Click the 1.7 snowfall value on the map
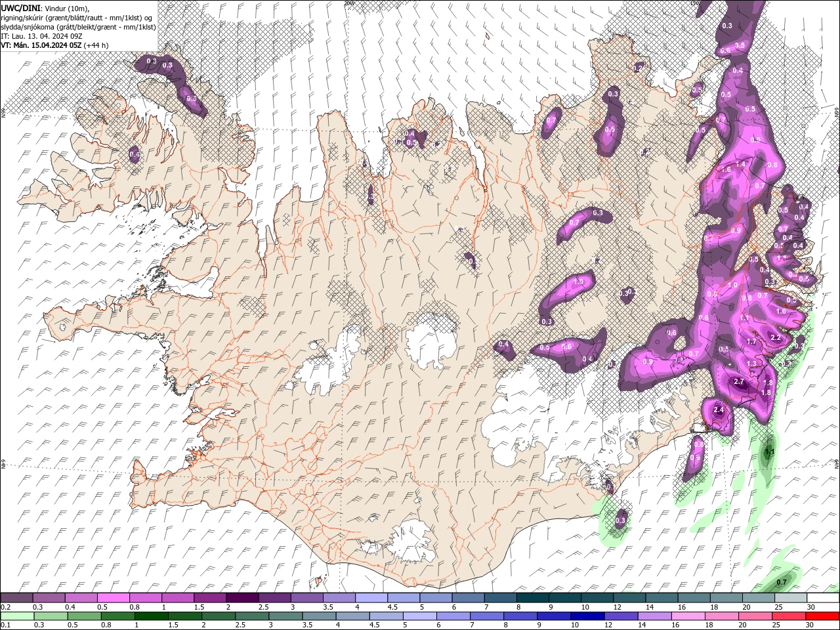The width and height of the screenshot is (840, 630). click(x=752, y=342)
